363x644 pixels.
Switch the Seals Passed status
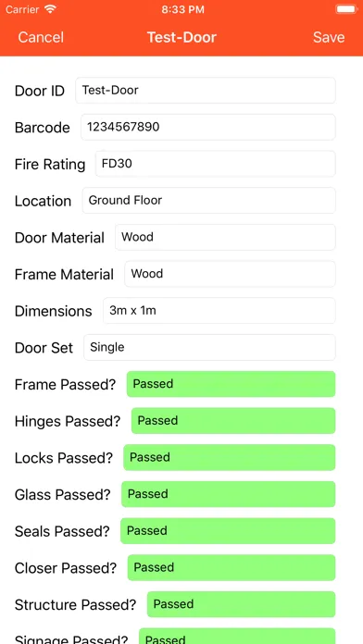228,531
